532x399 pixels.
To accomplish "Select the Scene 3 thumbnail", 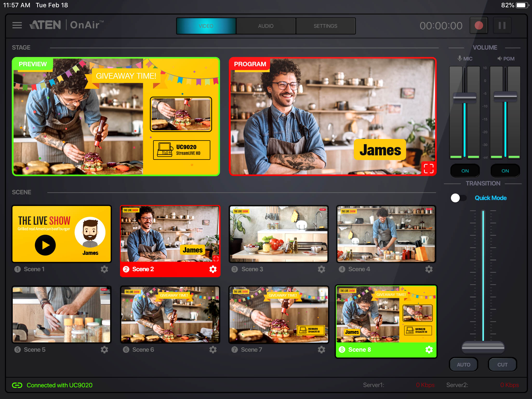I will pyautogui.click(x=278, y=234).
